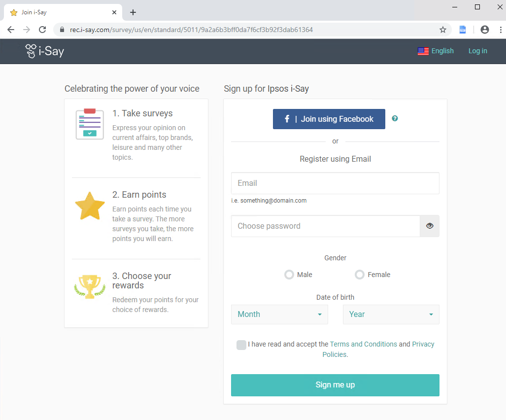Click the padlock icon in the address bar
This screenshot has height=420, width=506.
click(62, 30)
